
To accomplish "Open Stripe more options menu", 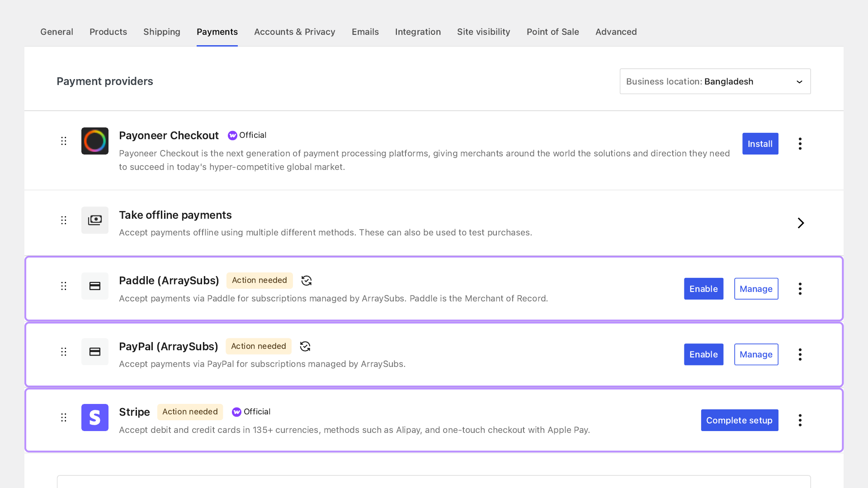I will (800, 420).
